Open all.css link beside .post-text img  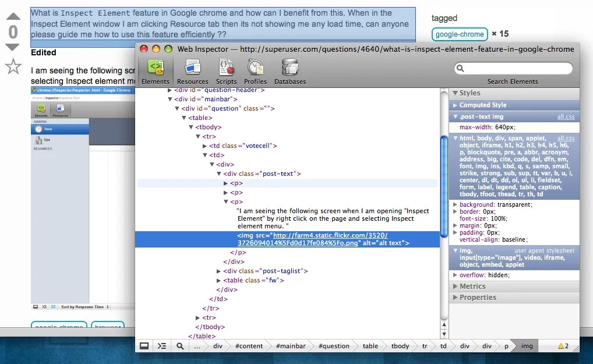pos(566,117)
